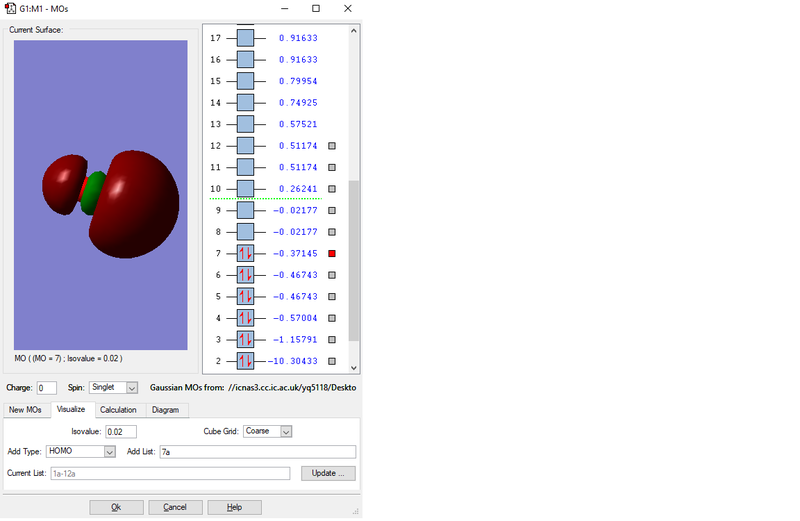Image resolution: width=800 pixels, height=521 pixels.
Task: Select occupied orbital box for MO 5
Action: point(245,296)
